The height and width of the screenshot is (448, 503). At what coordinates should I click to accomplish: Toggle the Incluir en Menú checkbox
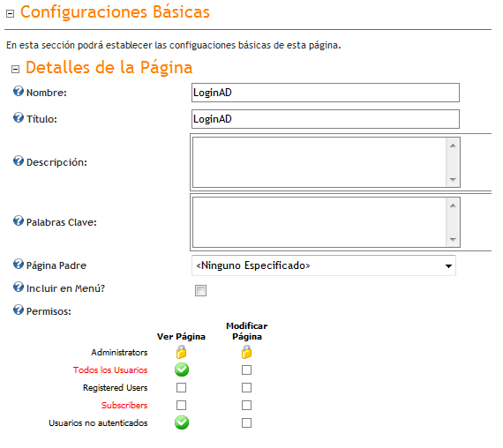201,290
